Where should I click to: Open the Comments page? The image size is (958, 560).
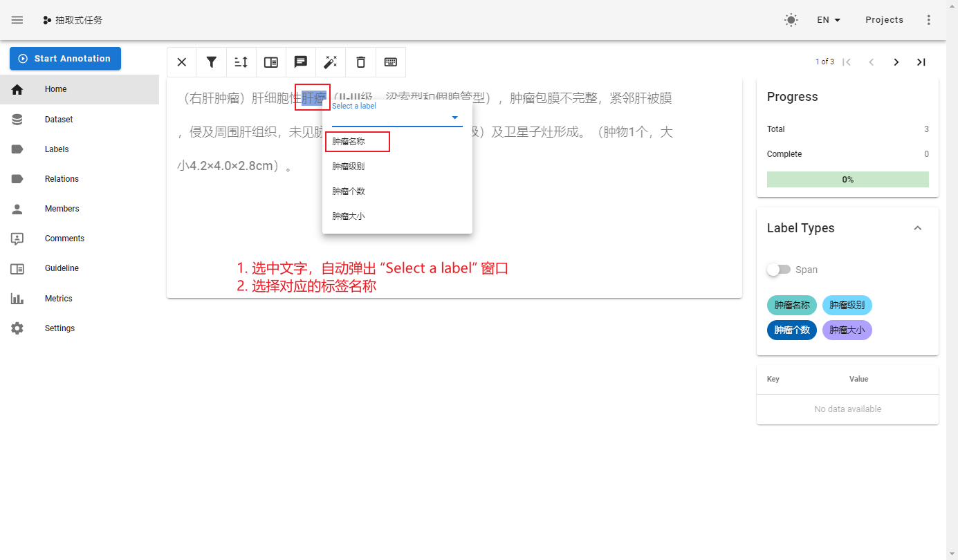[x=80, y=239]
